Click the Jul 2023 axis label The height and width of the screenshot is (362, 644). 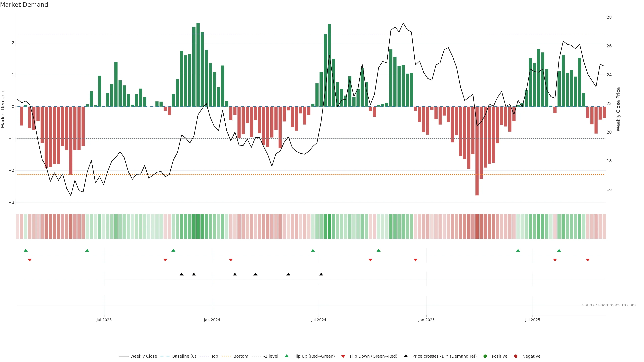coord(104,320)
